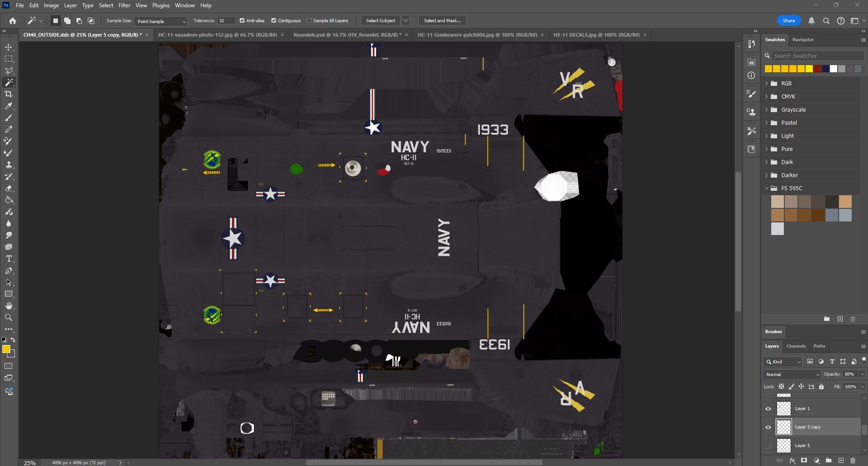
Task: Disable the Anti-alias checkbox
Action: click(242, 21)
